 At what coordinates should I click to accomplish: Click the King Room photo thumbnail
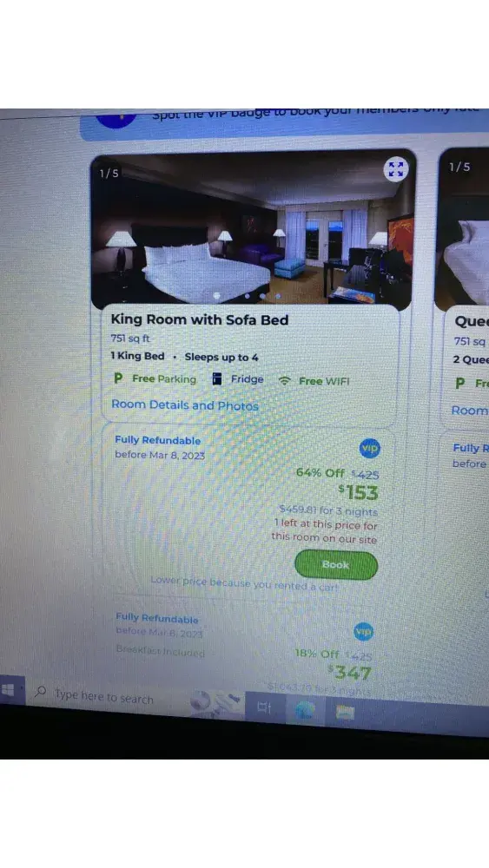252,228
